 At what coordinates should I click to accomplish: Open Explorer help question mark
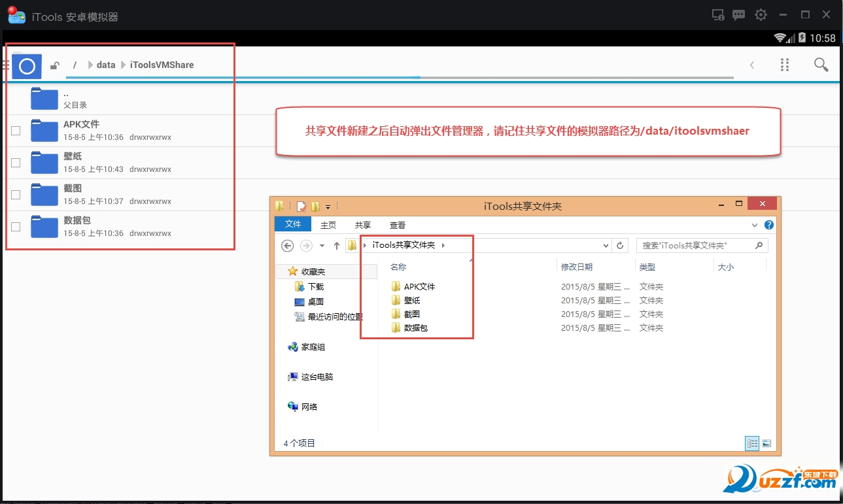[x=769, y=224]
